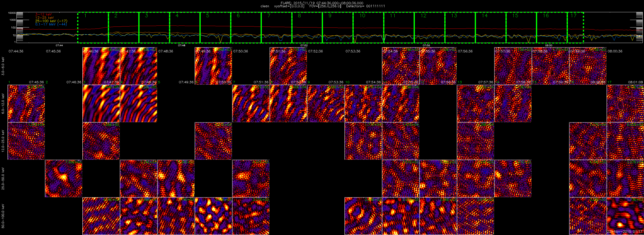
Task: Pick interval 14 box in the light curve
Action: click(x=491, y=27)
